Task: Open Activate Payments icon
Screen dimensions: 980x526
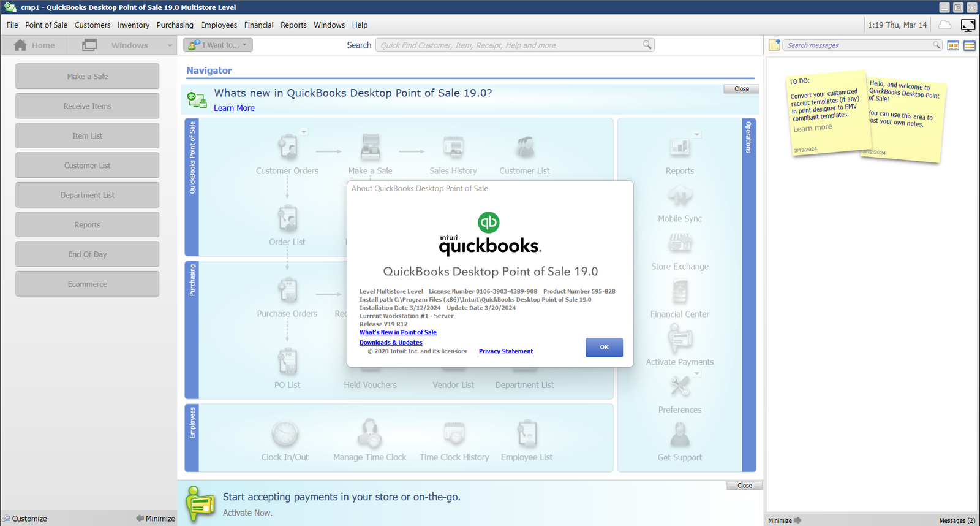Action: pos(680,338)
